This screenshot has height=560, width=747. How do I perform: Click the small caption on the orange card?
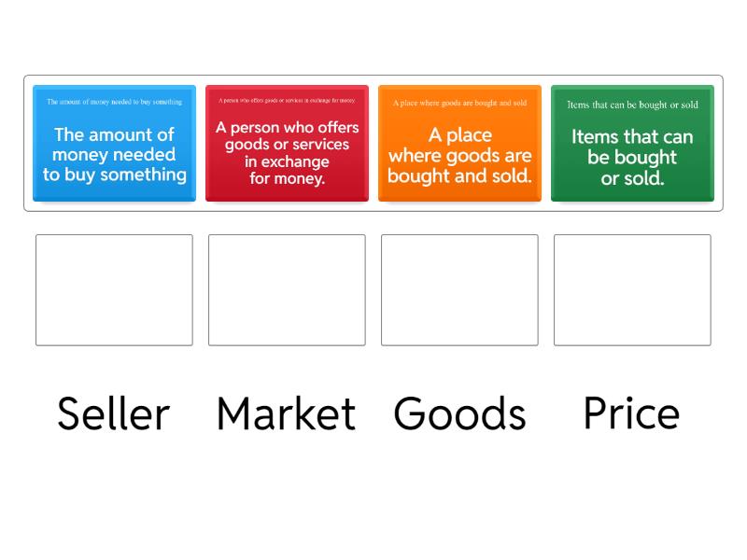click(x=459, y=103)
